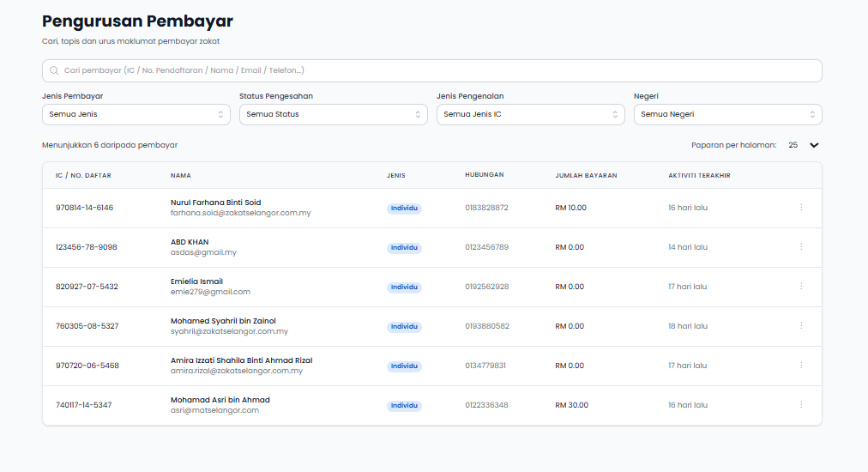This screenshot has width=868, height=472.
Task: Click the Jumlah Bayaran column header
Action: 586,176
